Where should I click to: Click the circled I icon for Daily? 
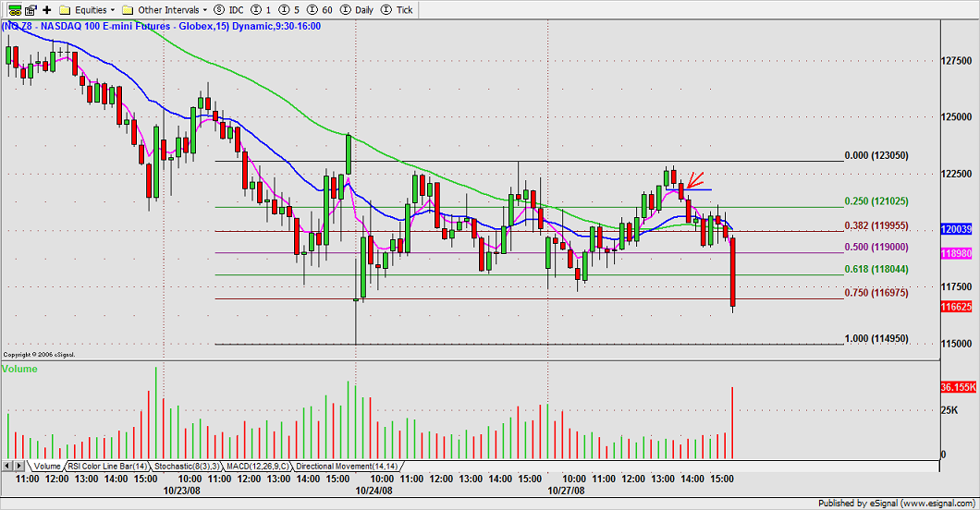pyautogui.click(x=345, y=10)
